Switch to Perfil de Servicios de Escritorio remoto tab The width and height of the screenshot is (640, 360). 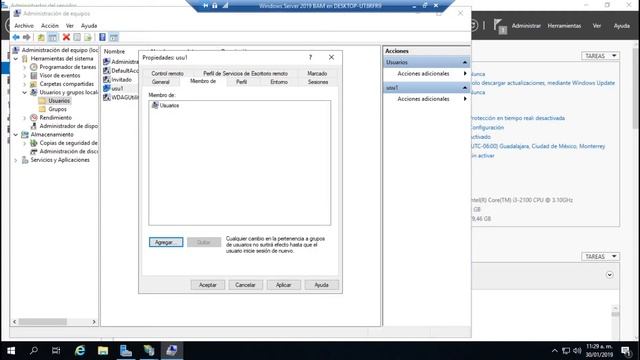point(245,73)
